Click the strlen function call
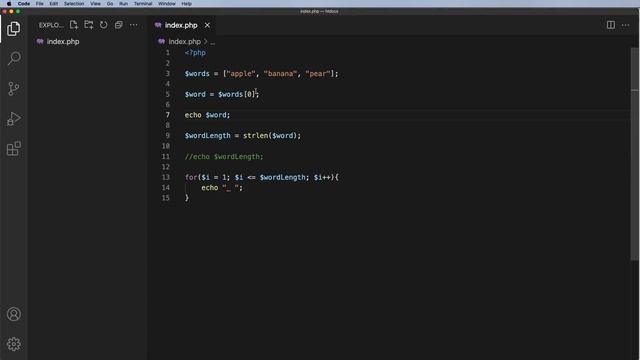The height and width of the screenshot is (360, 640). point(272,136)
